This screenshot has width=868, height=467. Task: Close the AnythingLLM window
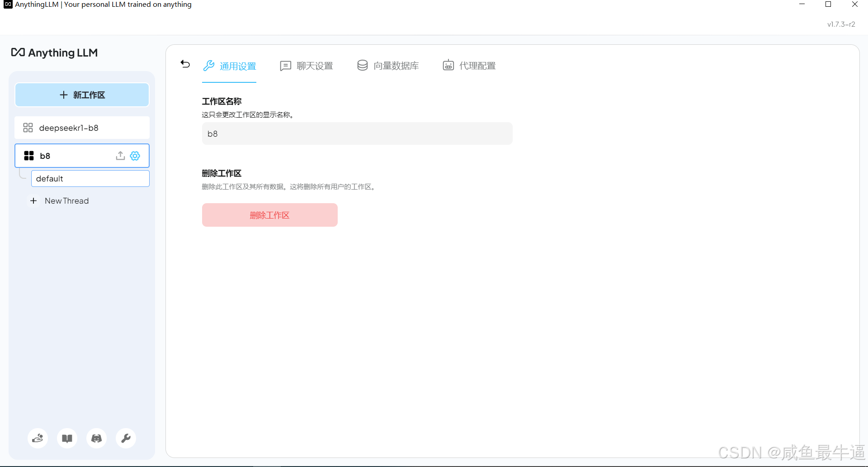click(x=854, y=5)
